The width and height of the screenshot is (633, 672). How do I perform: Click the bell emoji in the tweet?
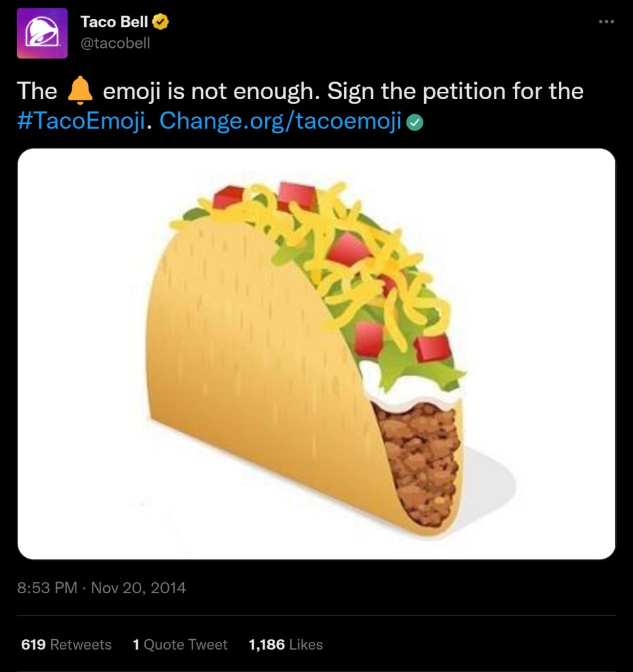coord(80,91)
